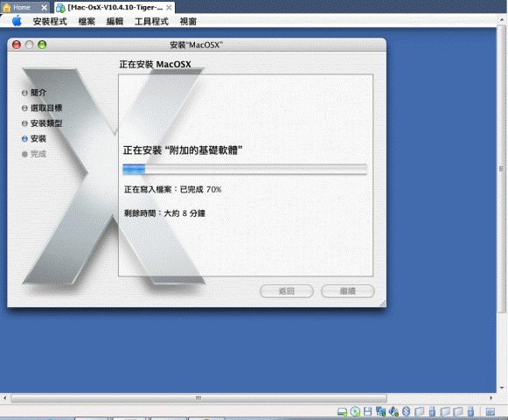
Task: Click the 繼續 button
Action: (348, 291)
